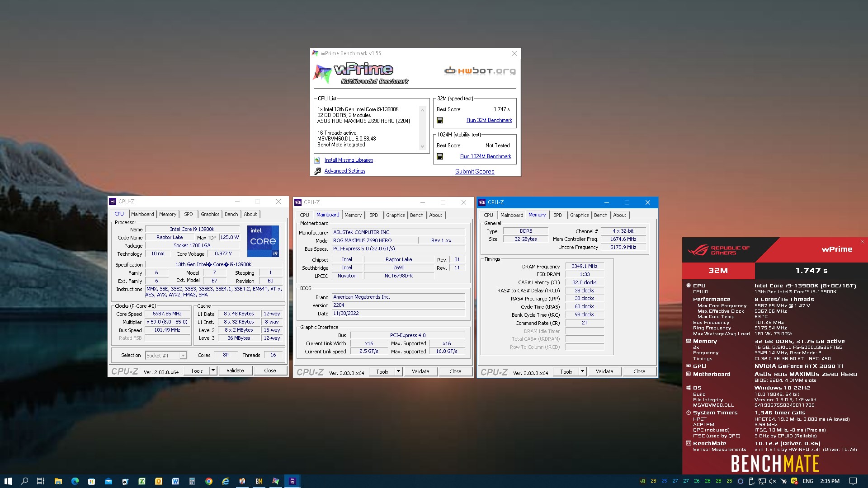
Task: Run the 1024M benchmark in wPrime
Action: click(486, 156)
